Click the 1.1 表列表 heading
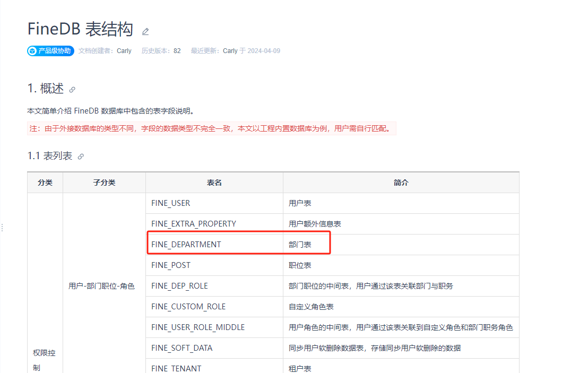 [x=49, y=156]
